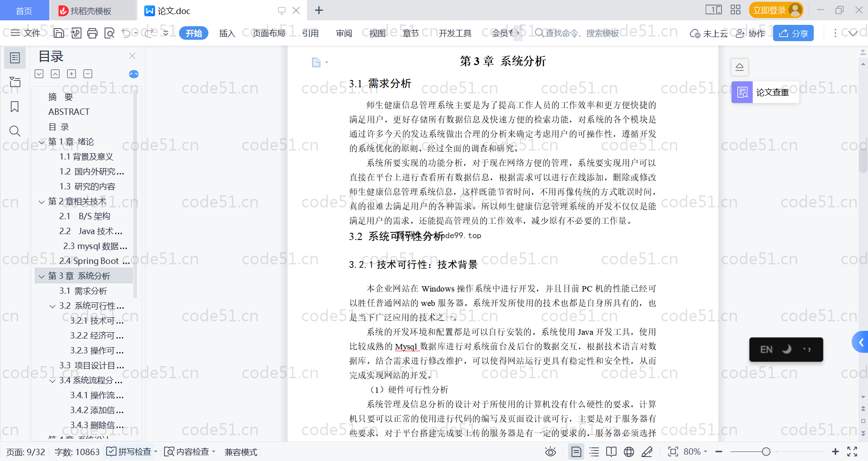Switch to 找稻壳模板 tab
The image size is (868, 461).
click(92, 10)
